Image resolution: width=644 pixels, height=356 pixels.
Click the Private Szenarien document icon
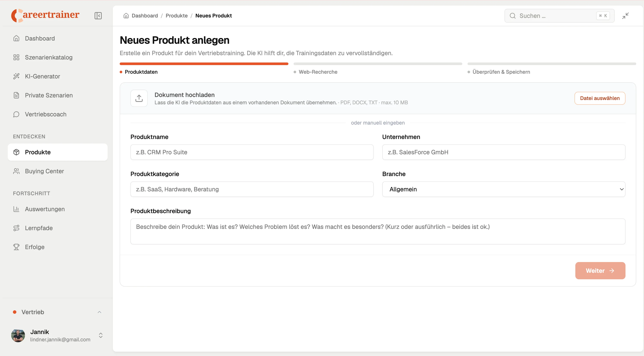pos(16,95)
